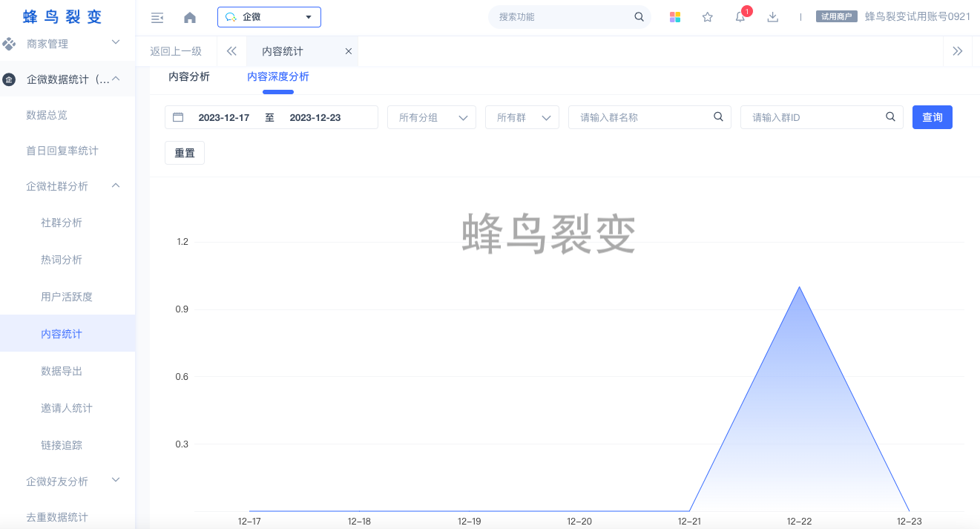The image size is (980, 529).
Task: Click the 查询 button
Action: pyautogui.click(x=932, y=117)
